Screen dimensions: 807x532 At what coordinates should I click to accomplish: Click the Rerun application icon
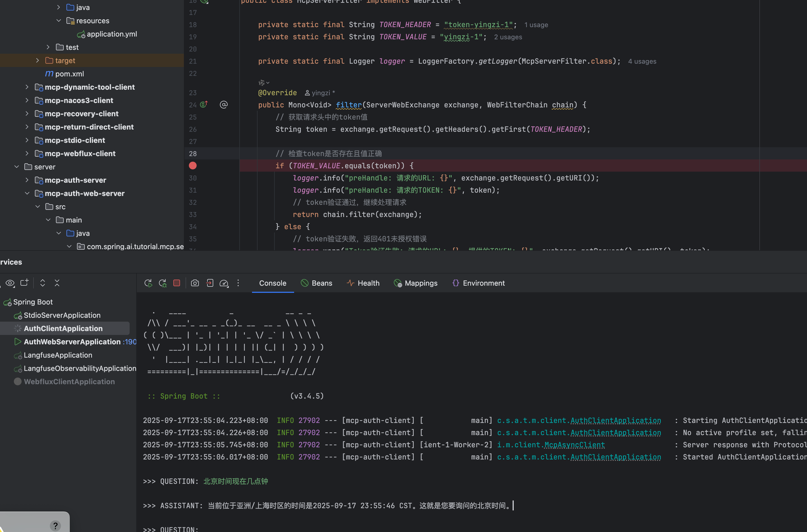tap(148, 283)
